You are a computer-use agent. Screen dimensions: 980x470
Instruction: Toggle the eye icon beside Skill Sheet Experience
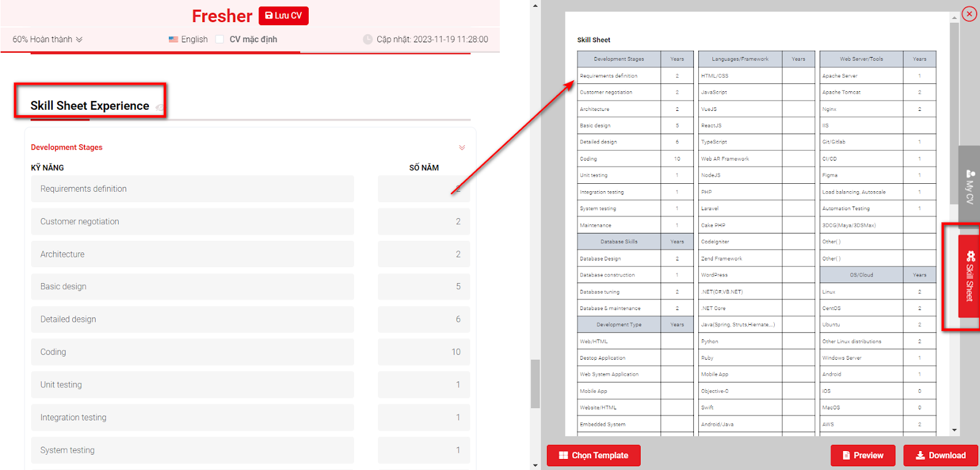coord(159,107)
